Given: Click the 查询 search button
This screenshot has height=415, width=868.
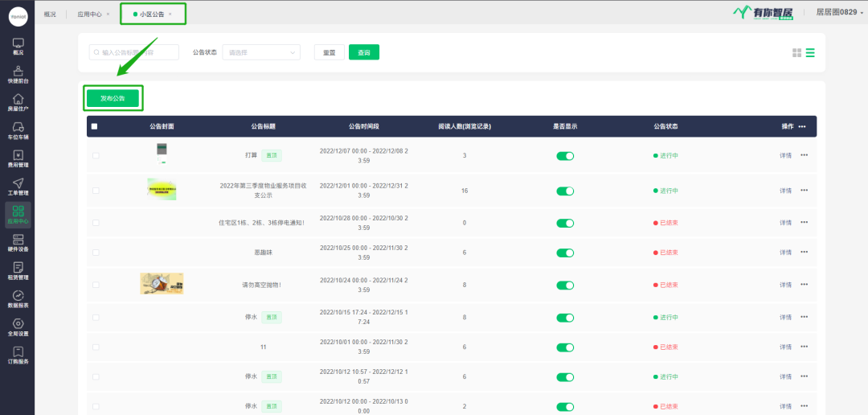Looking at the screenshot, I should 363,52.
